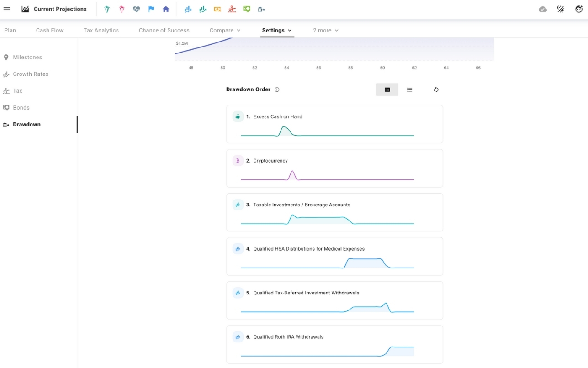Click the Cryptocurrency drawdown card
This screenshot has height=368, width=588.
point(334,168)
